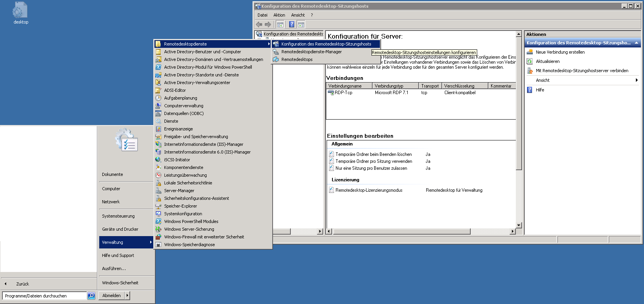The width and height of the screenshot is (644, 304).
Task: Open the Datei menu
Action: pos(263,15)
